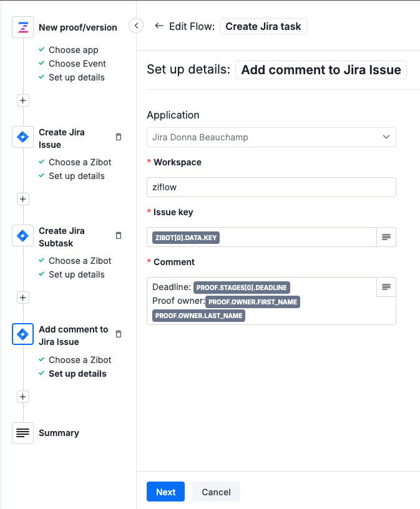Click the back arrow next to Edit Flow

point(160,26)
